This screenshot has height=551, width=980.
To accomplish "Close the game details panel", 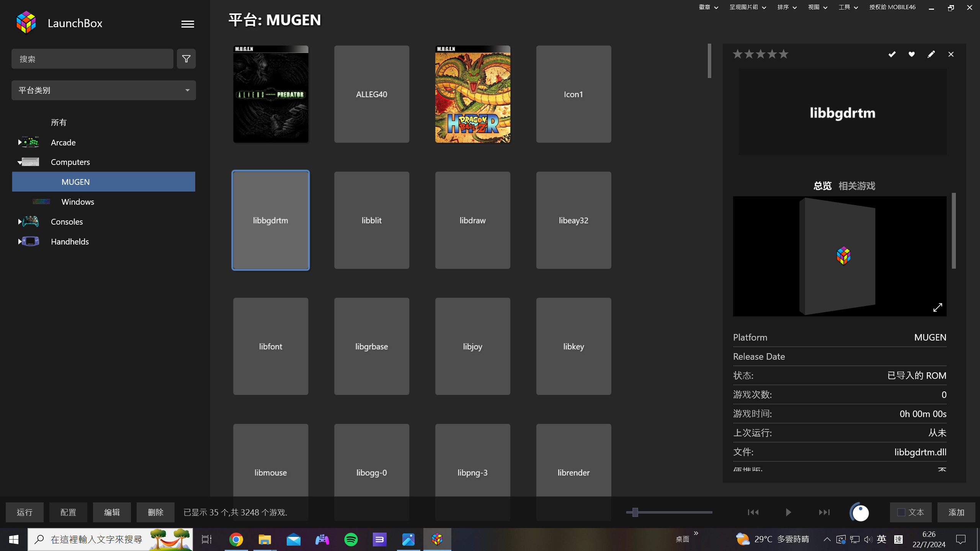I will 951,54.
